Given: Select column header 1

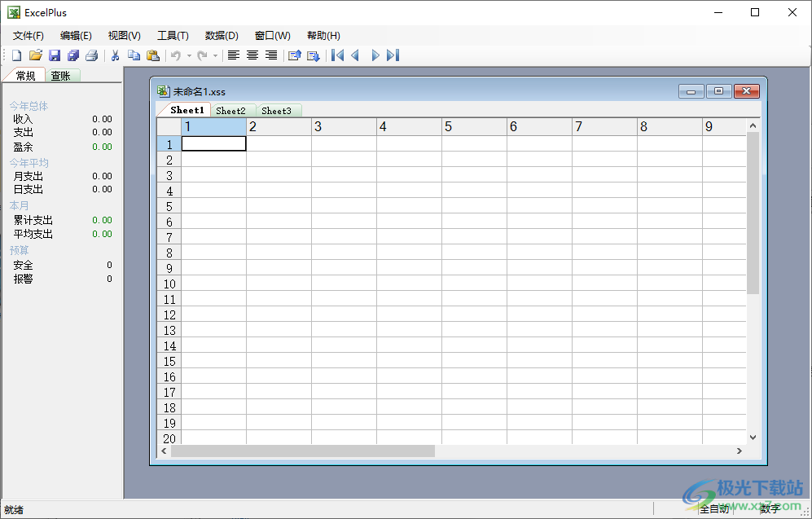Looking at the screenshot, I should point(214,127).
